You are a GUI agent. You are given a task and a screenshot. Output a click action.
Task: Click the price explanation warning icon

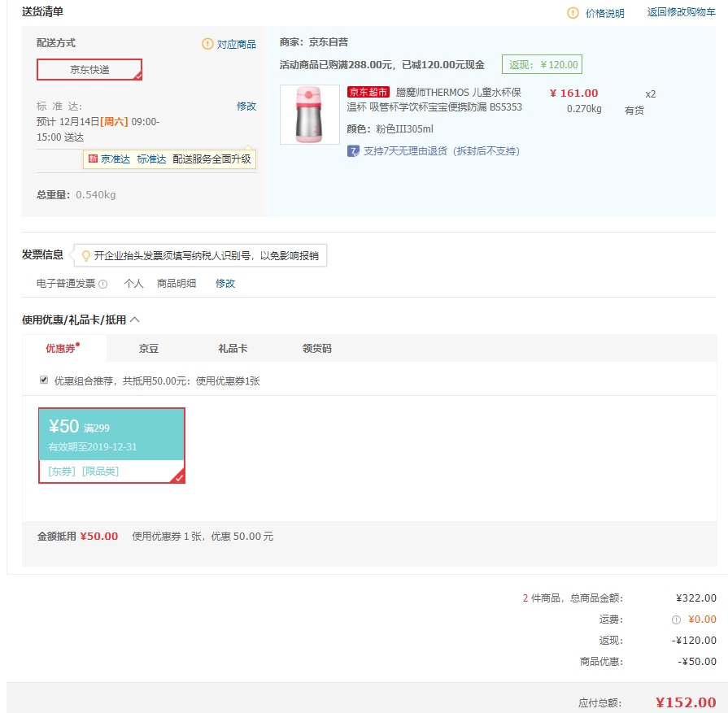(573, 13)
